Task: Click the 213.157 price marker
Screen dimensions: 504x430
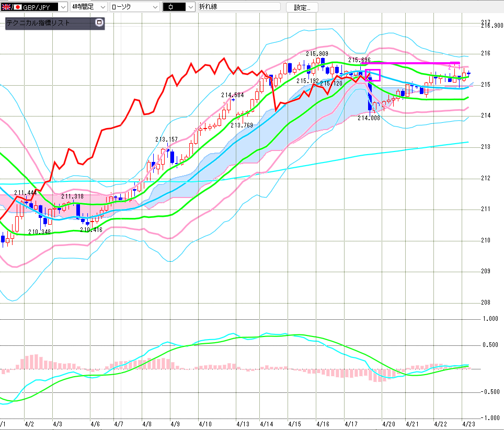Action: pos(166,140)
